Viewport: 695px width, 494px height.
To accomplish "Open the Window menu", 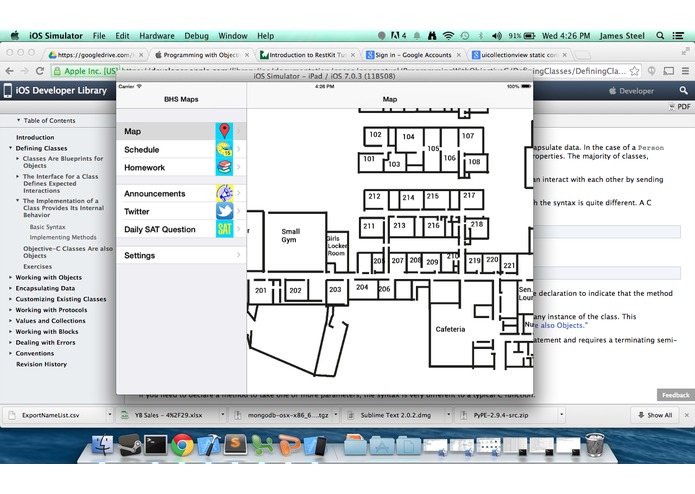I will coord(233,36).
